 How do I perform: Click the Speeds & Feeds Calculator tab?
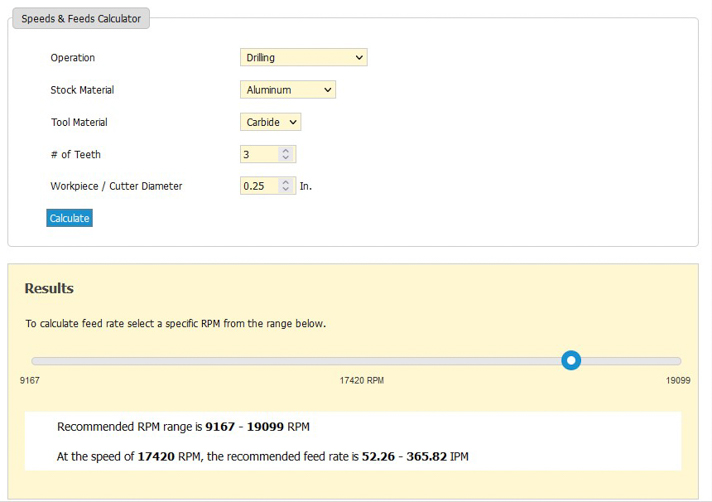pos(81,18)
